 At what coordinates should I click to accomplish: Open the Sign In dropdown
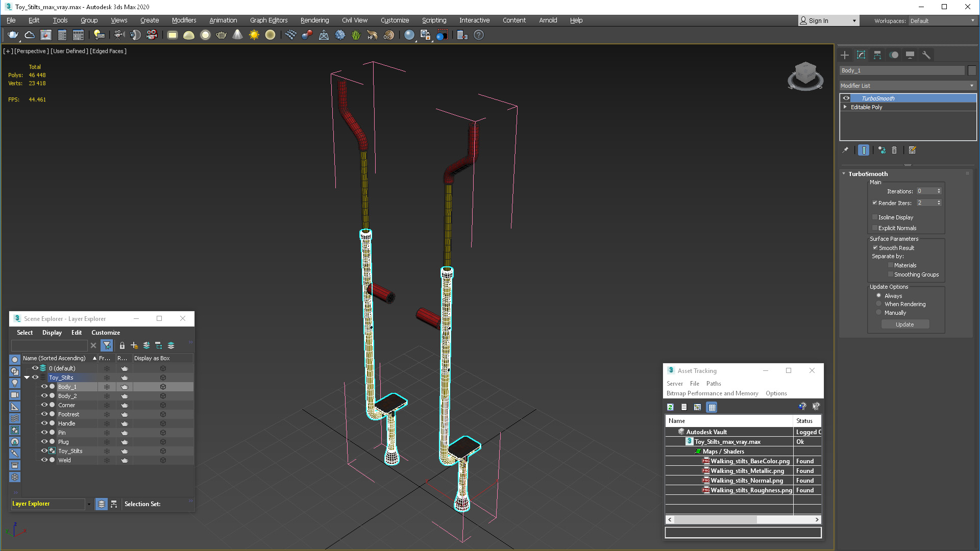pyautogui.click(x=828, y=20)
